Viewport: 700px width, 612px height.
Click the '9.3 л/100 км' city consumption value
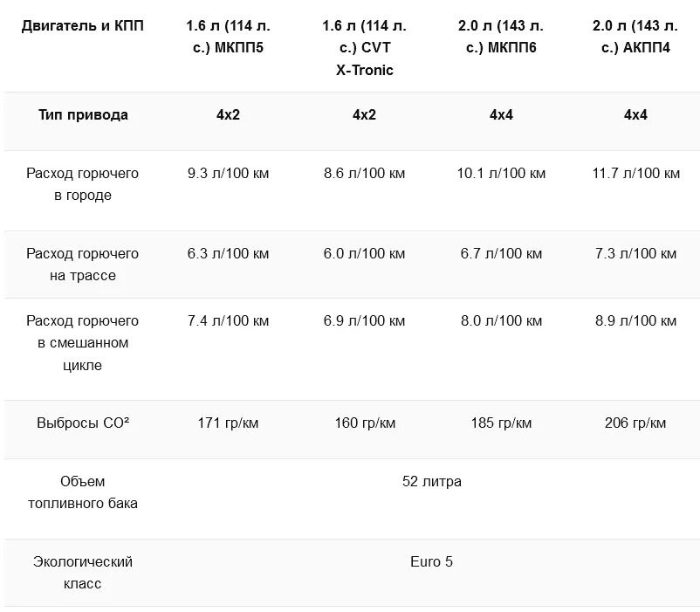[229, 174]
